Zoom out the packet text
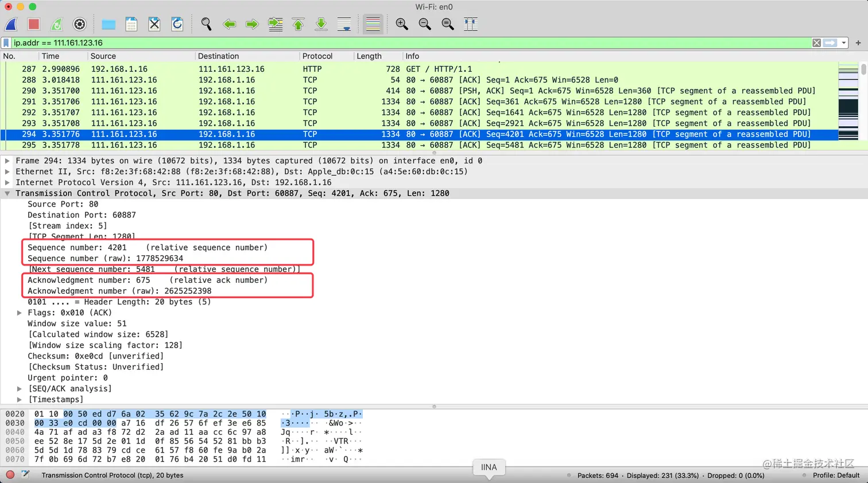 pyautogui.click(x=425, y=24)
